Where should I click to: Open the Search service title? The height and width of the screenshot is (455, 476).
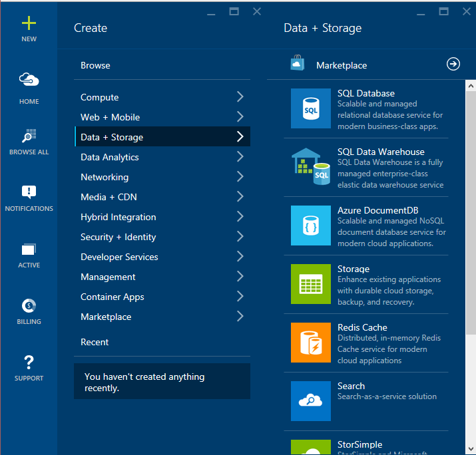coord(351,386)
